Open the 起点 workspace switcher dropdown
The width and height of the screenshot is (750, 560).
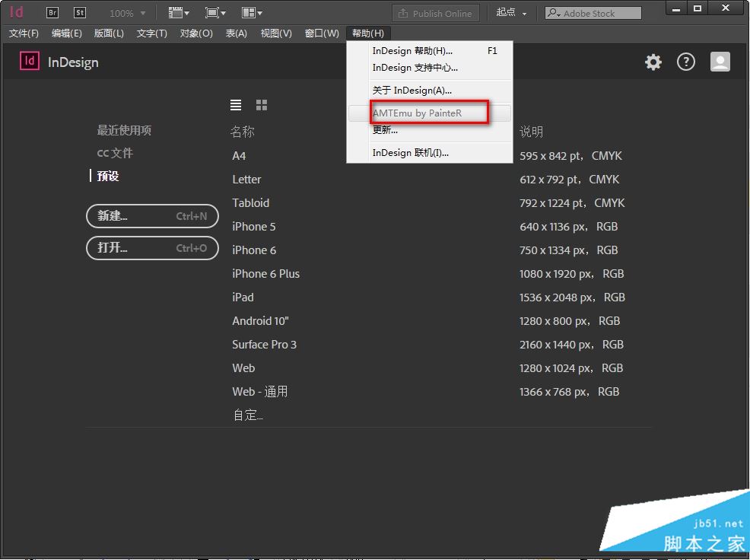[511, 13]
